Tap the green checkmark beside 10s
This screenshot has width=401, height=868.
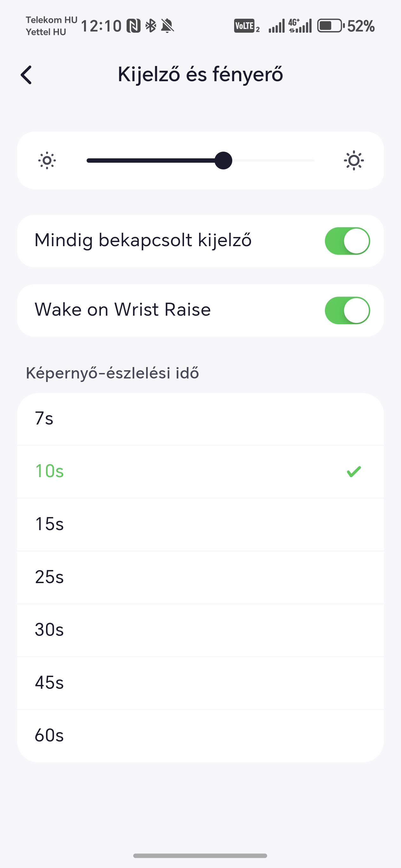pos(354,471)
